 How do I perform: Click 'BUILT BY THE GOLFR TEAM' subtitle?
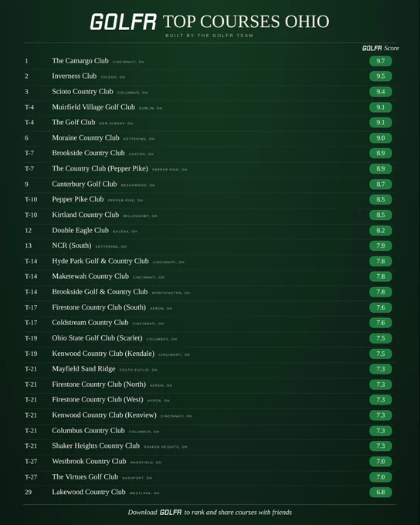click(209, 36)
